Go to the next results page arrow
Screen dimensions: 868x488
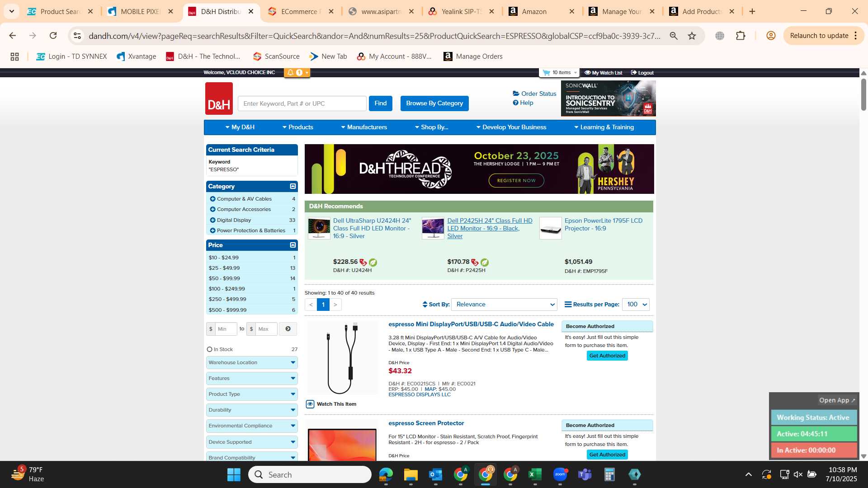point(335,305)
